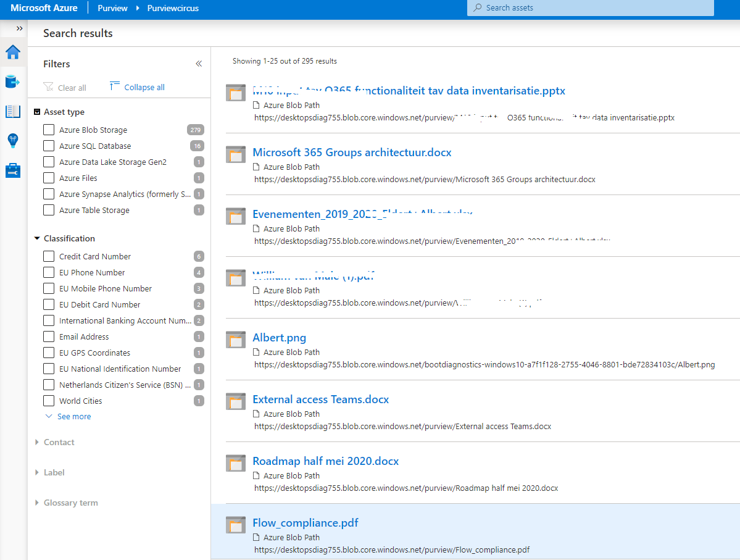The width and height of the screenshot is (740, 560).
Task: Expand the Glossary term filter section
Action: [x=70, y=503]
